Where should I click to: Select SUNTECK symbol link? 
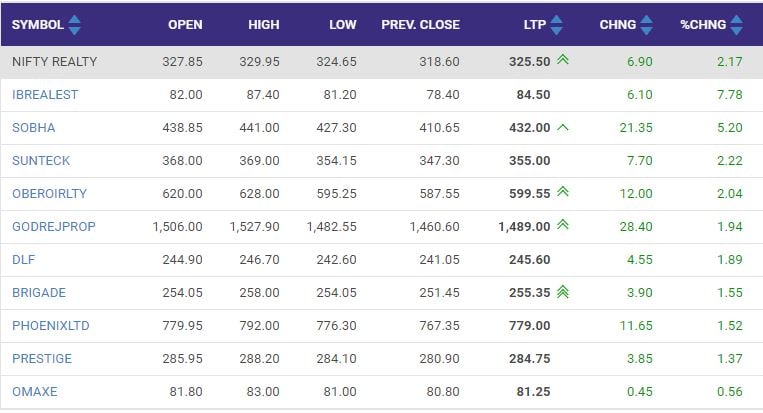pos(41,161)
